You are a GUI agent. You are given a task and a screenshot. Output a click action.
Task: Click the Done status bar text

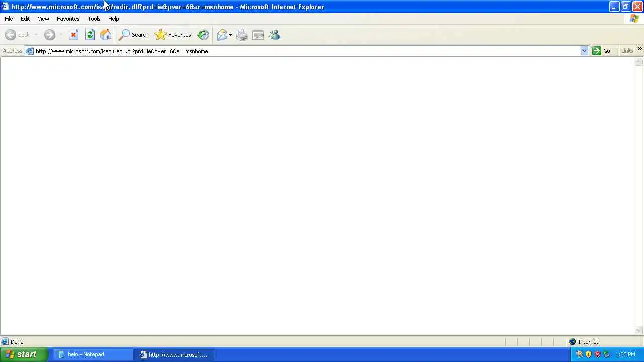pyautogui.click(x=17, y=342)
